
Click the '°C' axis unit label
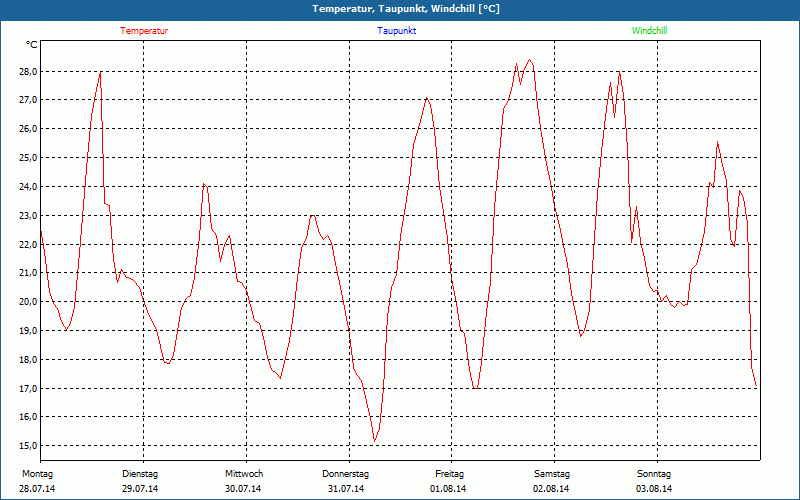coord(32,45)
